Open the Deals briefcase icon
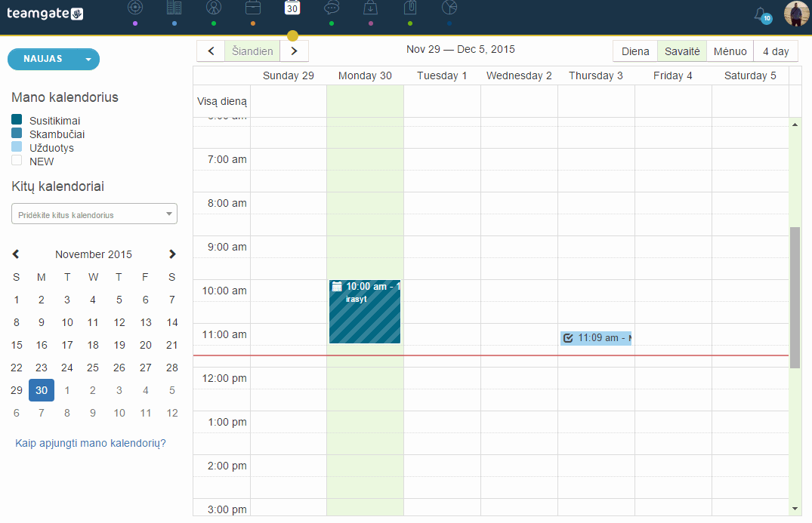 tap(253, 8)
